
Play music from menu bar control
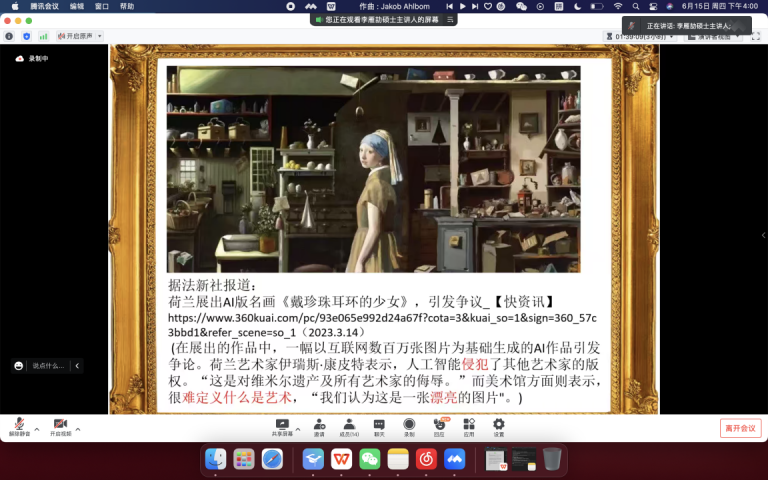[462, 6]
